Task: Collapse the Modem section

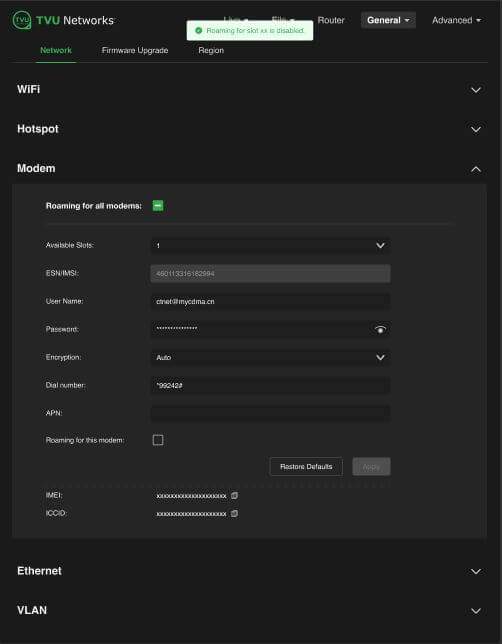Action: [476, 169]
